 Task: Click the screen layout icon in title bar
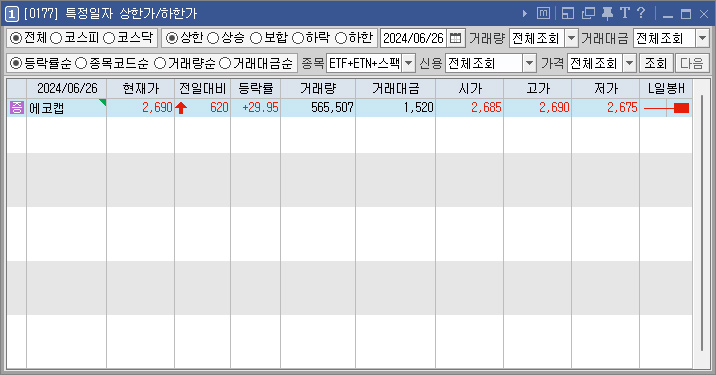click(x=568, y=14)
